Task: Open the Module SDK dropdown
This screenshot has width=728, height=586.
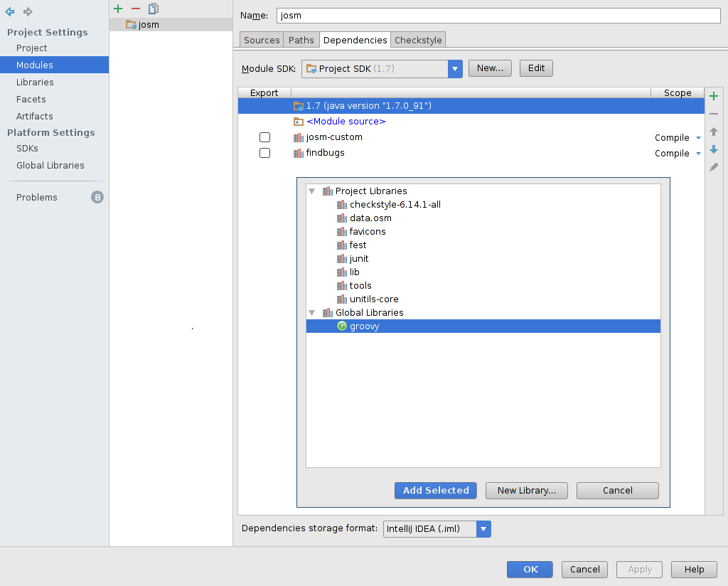Action: (x=455, y=69)
